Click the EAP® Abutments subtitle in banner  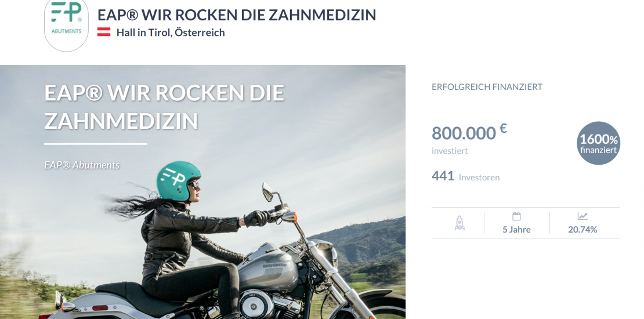click(82, 165)
